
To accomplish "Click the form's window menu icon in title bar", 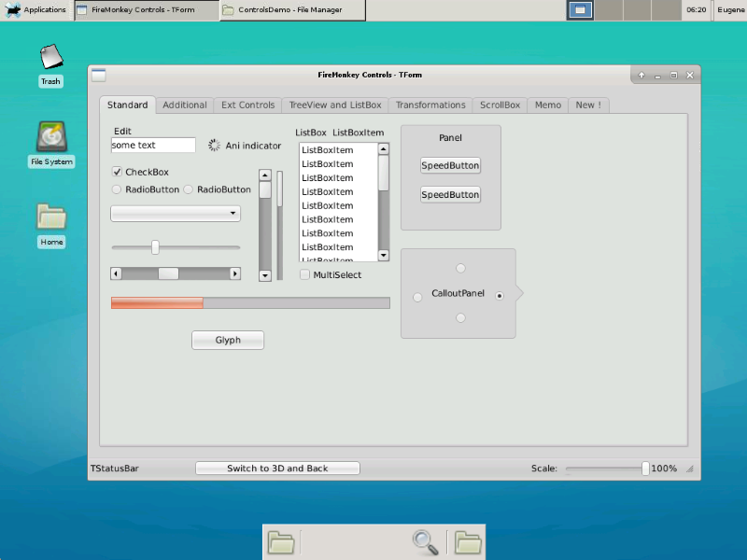I will coord(99,76).
